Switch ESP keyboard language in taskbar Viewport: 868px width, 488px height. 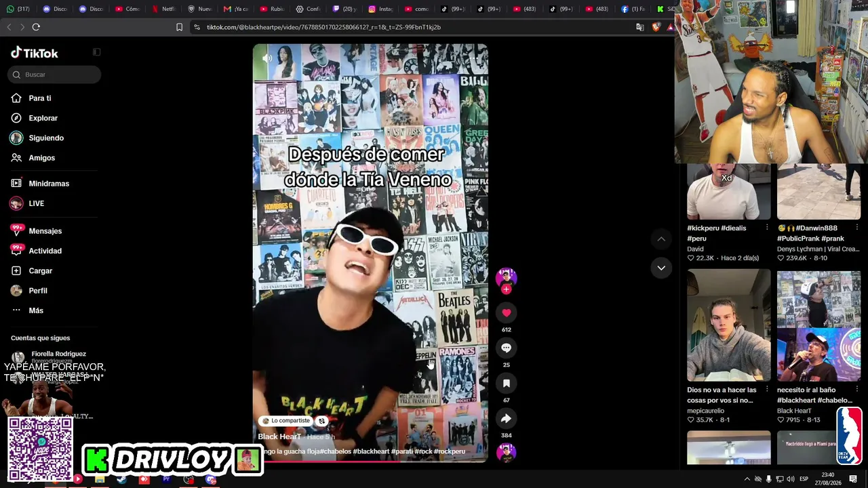(x=804, y=479)
